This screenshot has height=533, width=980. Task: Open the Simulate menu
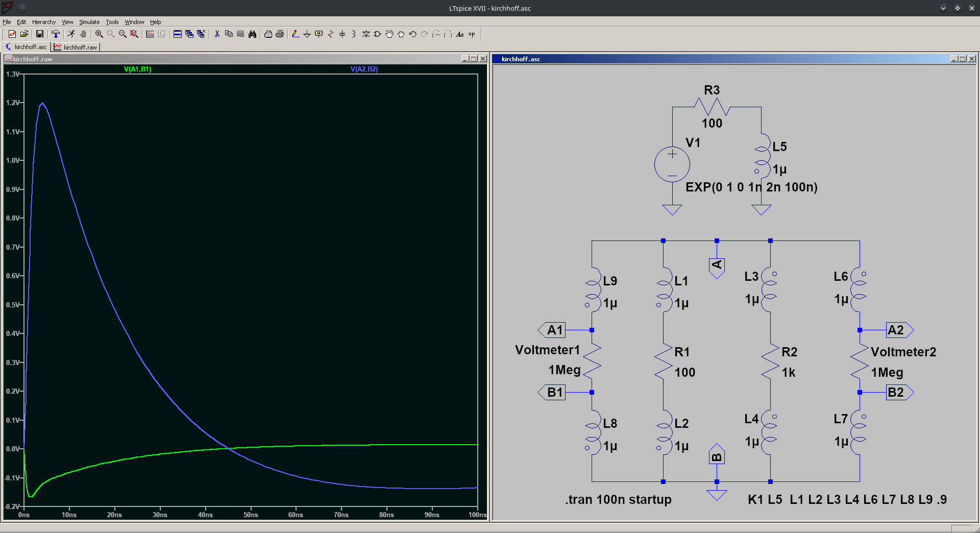tap(89, 22)
